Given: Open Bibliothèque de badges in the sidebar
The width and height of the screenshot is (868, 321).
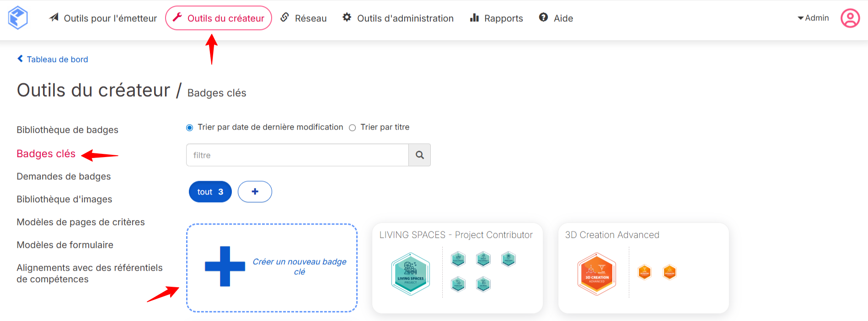Looking at the screenshot, I should click(x=67, y=130).
